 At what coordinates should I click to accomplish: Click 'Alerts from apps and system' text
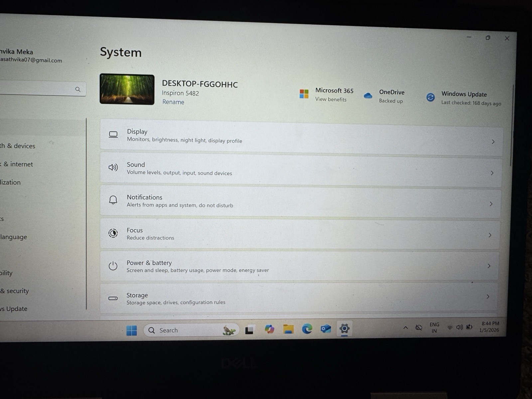[x=161, y=205]
